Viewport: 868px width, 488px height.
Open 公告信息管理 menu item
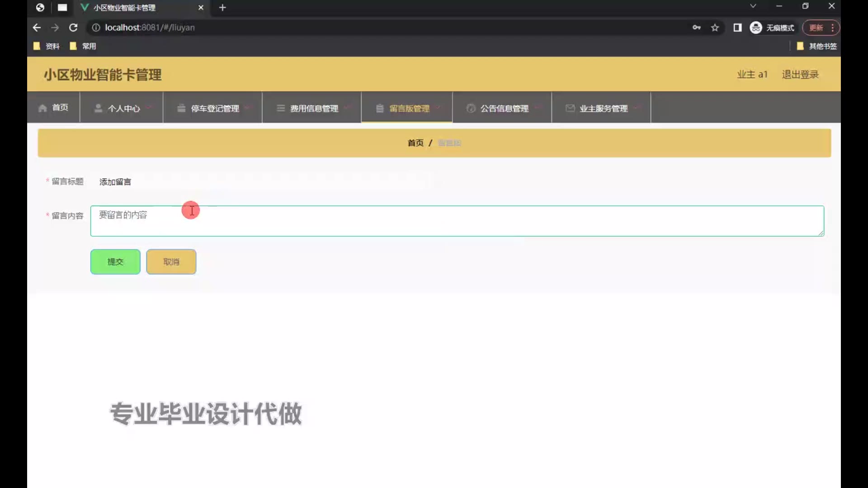[504, 108]
